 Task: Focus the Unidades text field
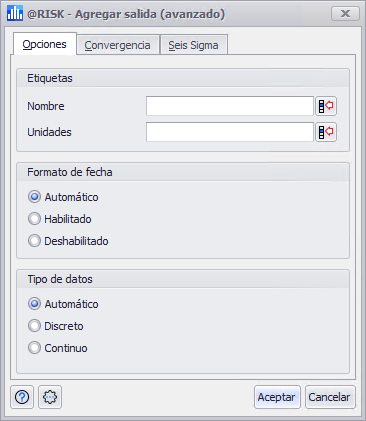click(230, 132)
